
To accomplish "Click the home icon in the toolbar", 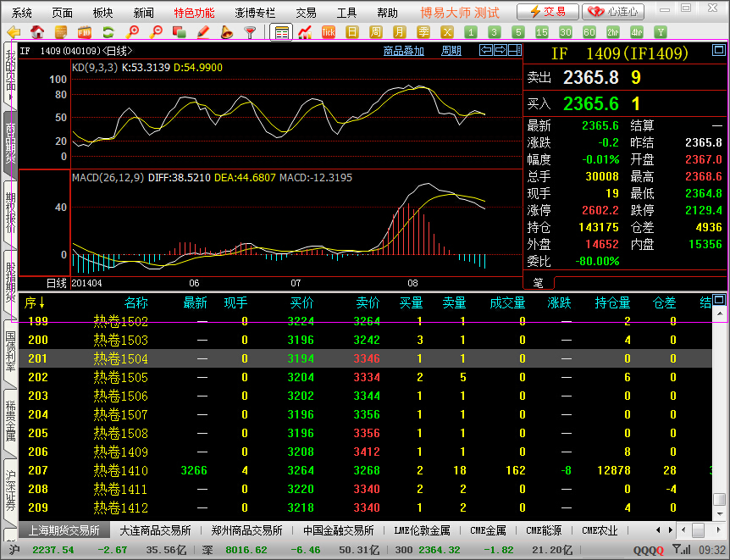I will tap(37, 32).
